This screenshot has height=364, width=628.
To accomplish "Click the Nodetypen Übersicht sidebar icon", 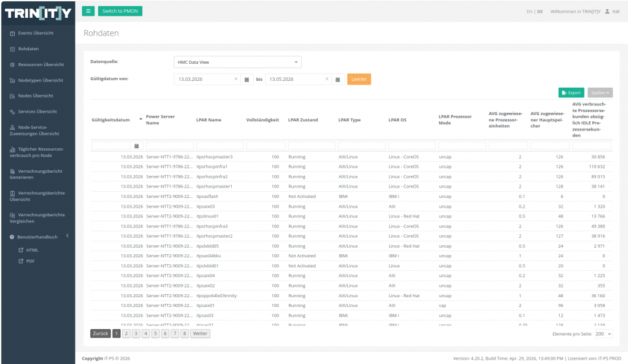I will pos(12,80).
